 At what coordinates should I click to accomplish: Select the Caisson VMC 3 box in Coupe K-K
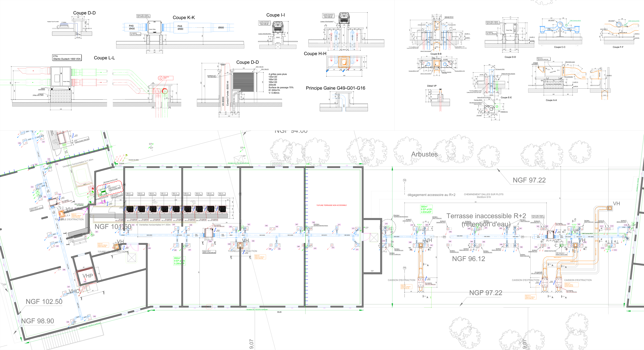[155, 27]
